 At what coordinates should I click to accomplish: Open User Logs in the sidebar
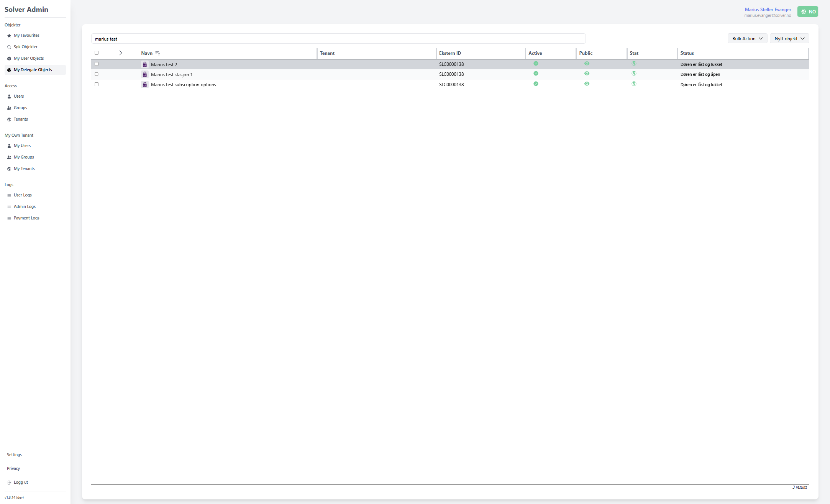pyautogui.click(x=23, y=195)
